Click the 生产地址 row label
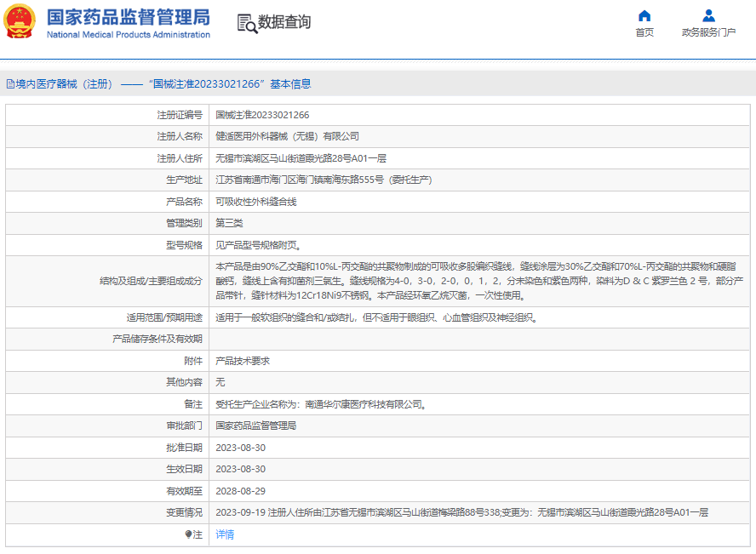The height and width of the screenshot is (554, 756). coord(184,180)
